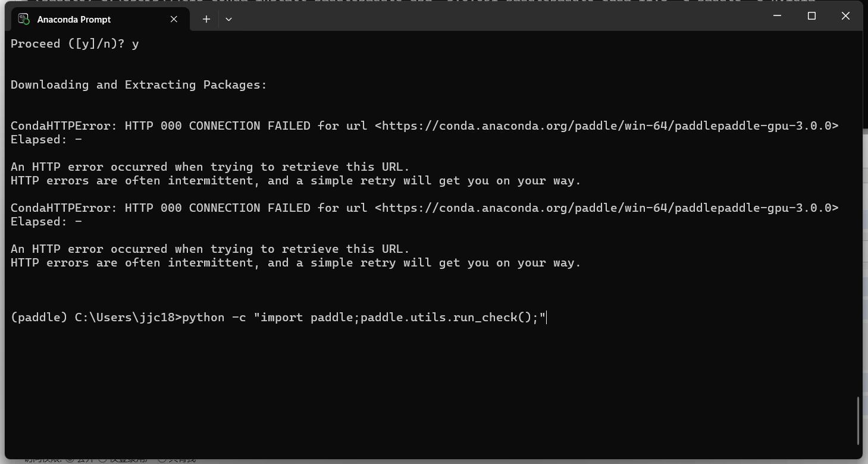The width and height of the screenshot is (868, 464).
Task: Expand the new tab profile dropdown chevron
Action: [228, 19]
